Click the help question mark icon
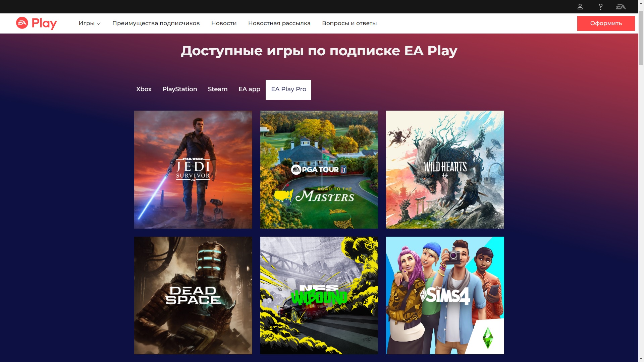The width and height of the screenshot is (644, 362). pos(600,7)
